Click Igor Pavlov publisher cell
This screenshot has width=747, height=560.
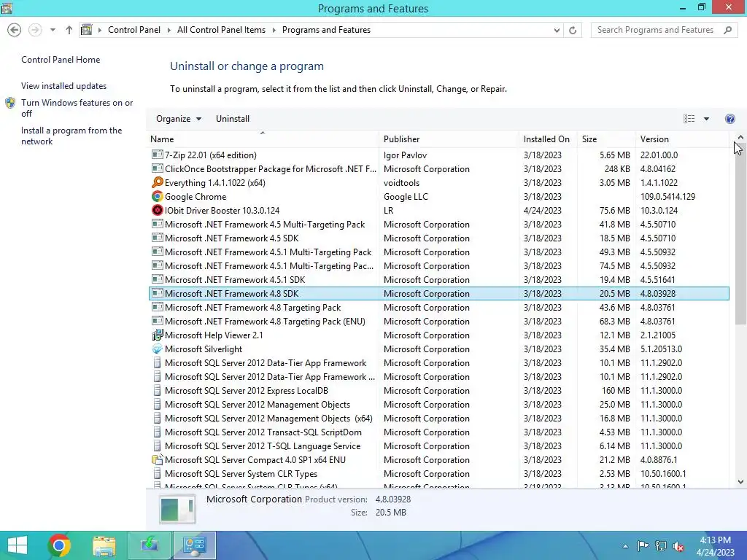pos(405,155)
